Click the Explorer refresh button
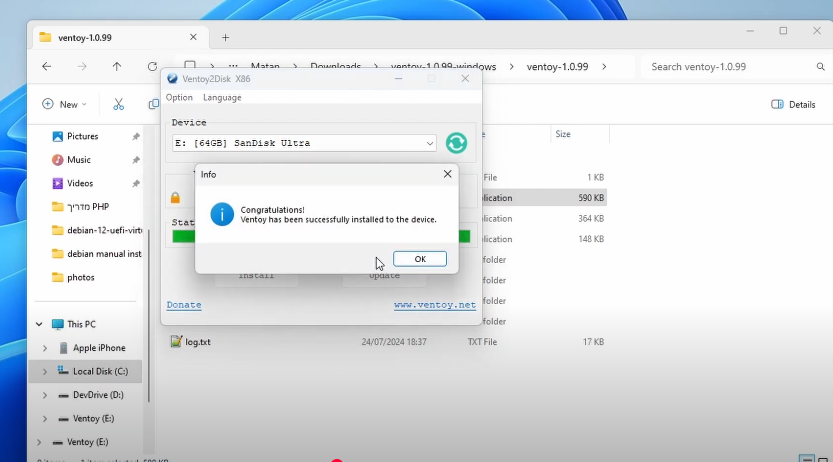Viewport: 833px width, 462px height. [152, 66]
